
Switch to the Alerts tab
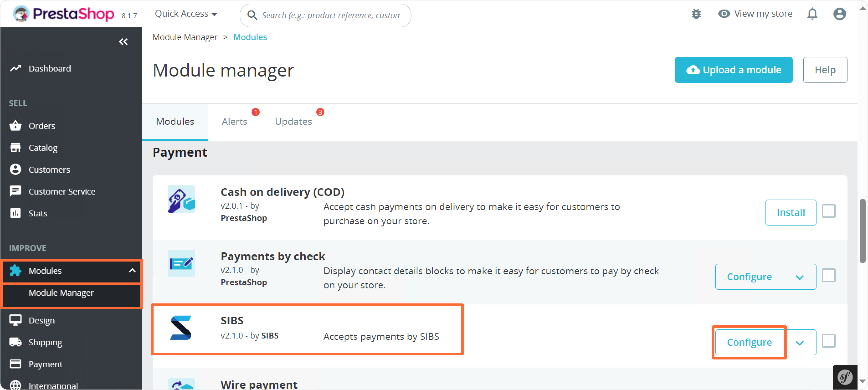[234, 122]
